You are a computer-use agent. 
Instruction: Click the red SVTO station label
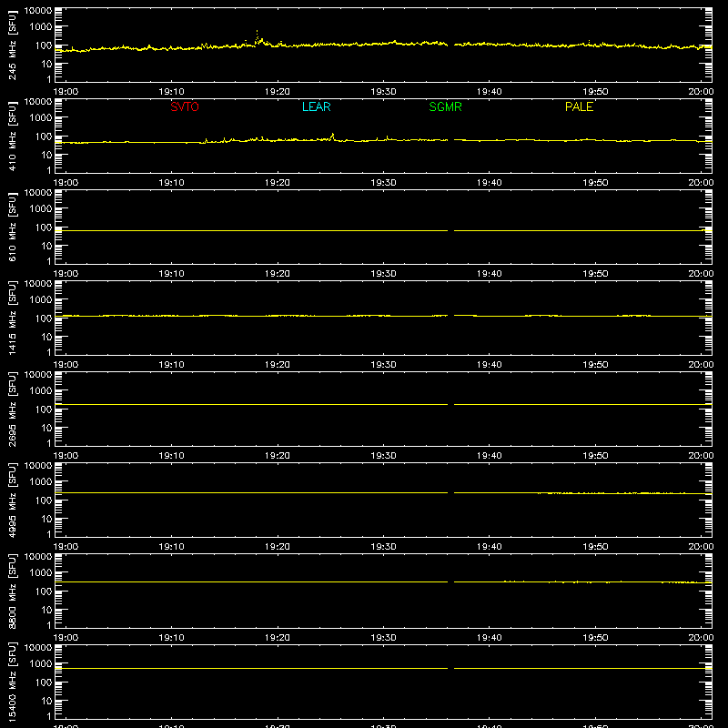[x=185, y=106]
